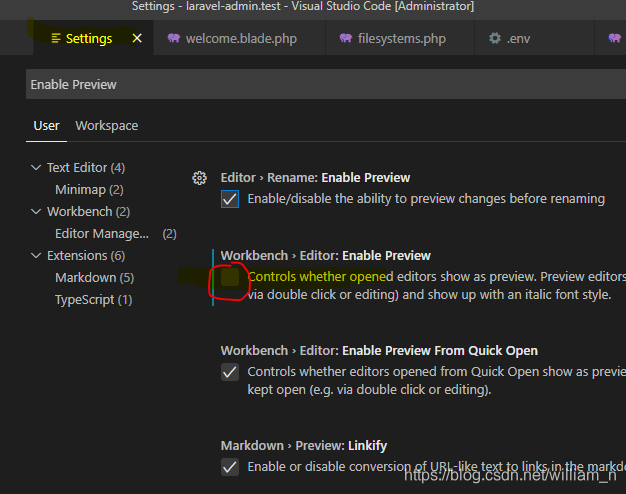
Task: Click 'Enable/disable the ability to preview' description
Action: tap(426, 199)
